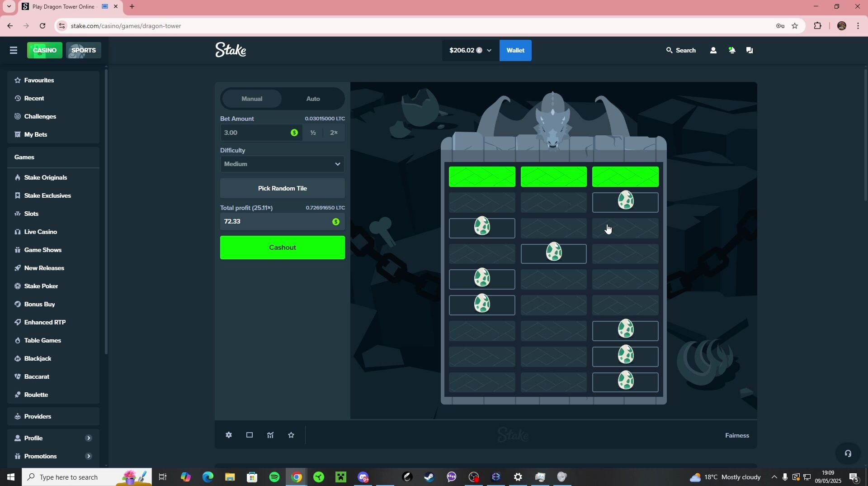Screen dimensions: 868x486
Task: Expand the balance $206.02 currency dropdown
Action: coord(470,50)
